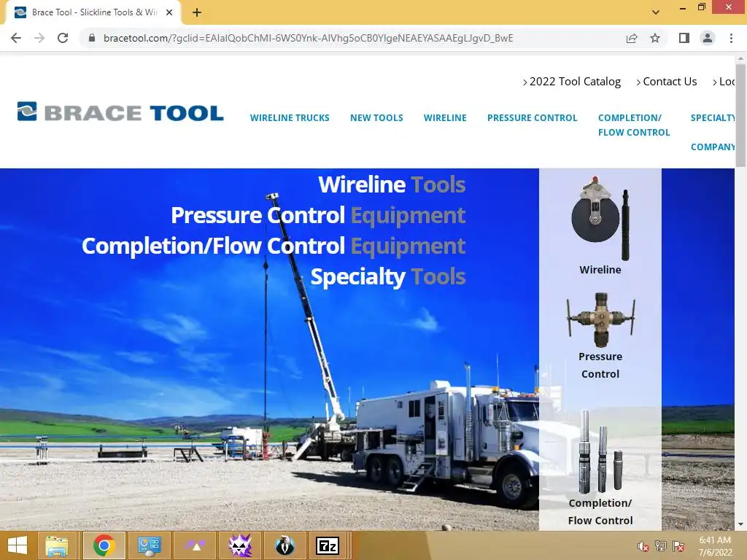Open Wireline Trucks menu item
Screen dimensions: 747x560
(x=290, y=117)
